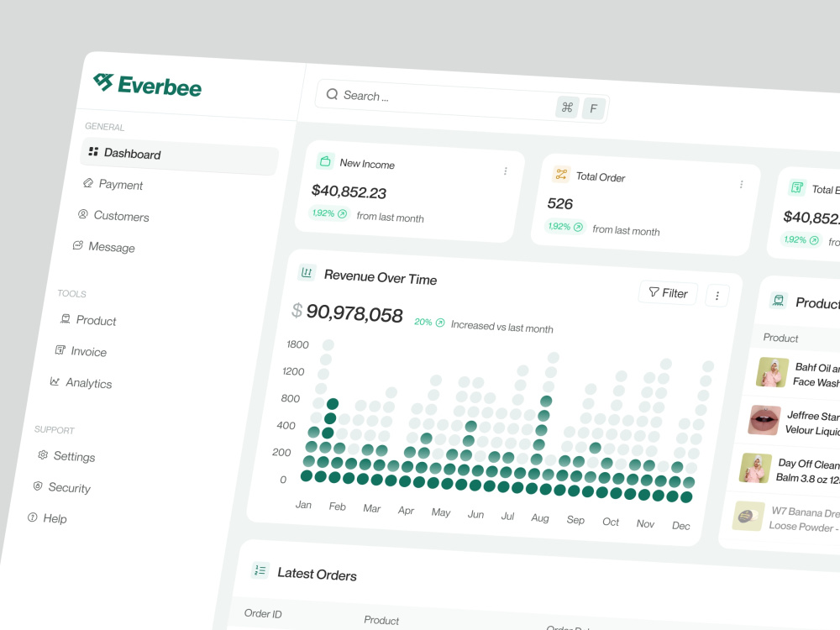Screen dimensions: 840x630
Task: Open the W7 Banana Loose Powder thumbnail
Action: (749, 516)
